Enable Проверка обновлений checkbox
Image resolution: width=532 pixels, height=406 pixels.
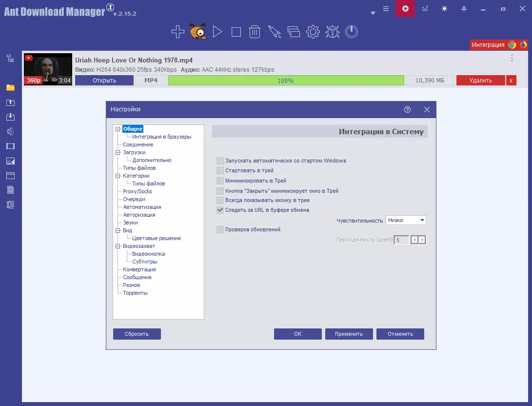click(220, 229)
